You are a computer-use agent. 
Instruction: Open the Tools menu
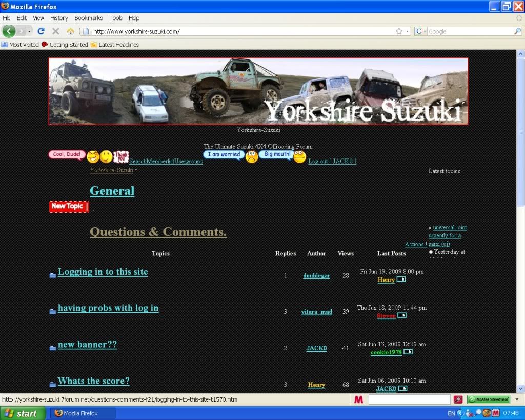(x=115, y=18)
